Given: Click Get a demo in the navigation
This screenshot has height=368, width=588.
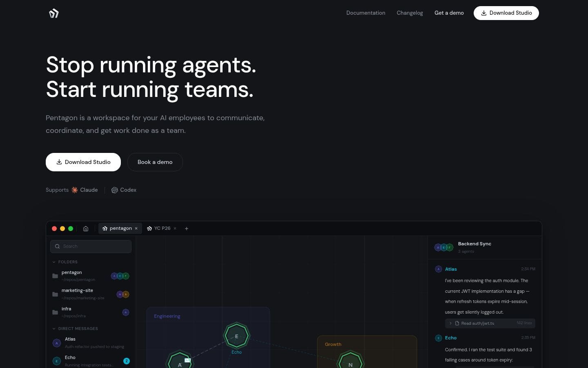Looking at the screenshot, I should (x=449, y=13).
